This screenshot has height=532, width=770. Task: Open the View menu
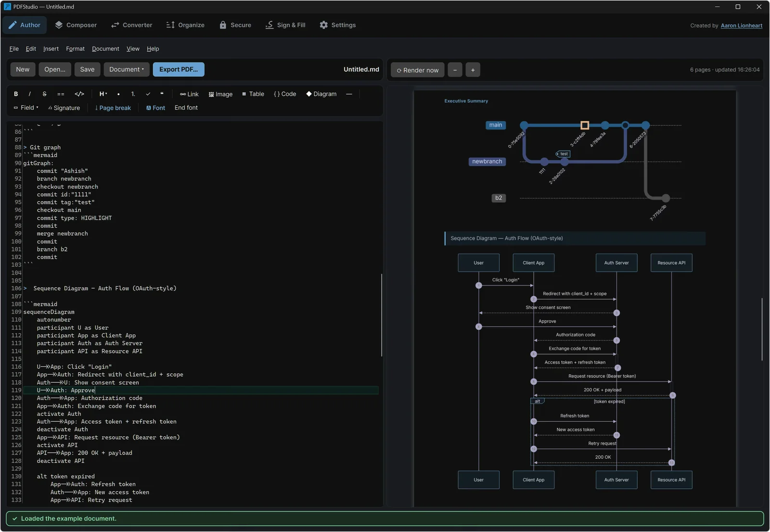pyautogui.click(x=133, y=49)
